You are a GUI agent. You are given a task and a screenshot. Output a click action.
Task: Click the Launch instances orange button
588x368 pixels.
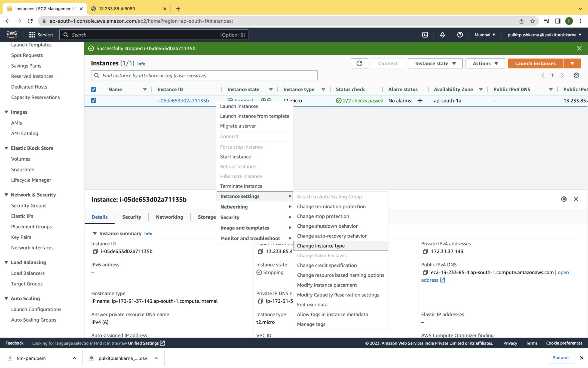pos(535,63)
